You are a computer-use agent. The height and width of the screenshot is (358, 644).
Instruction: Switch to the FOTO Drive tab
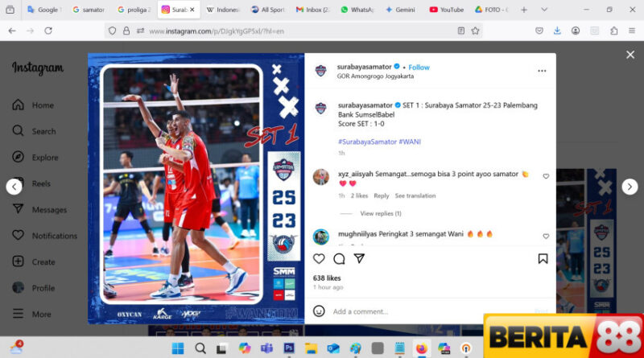point(492,10)
